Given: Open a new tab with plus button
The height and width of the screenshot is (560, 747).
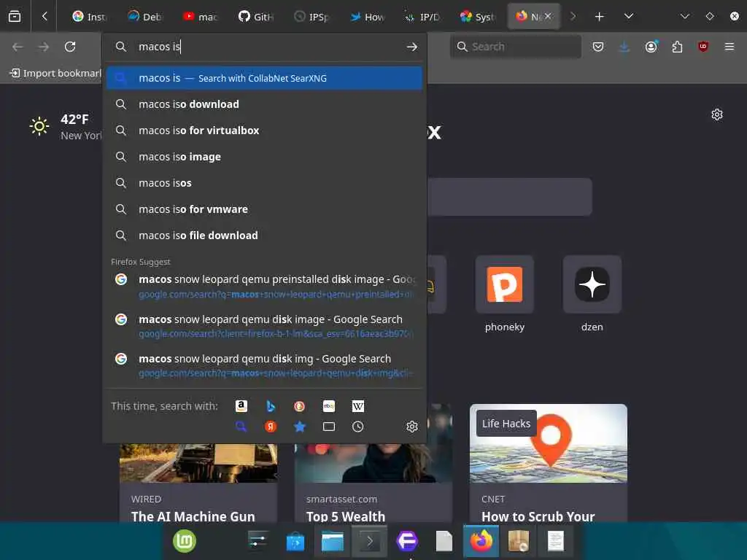Looking at the screenshot, I should tap(600, 17).
